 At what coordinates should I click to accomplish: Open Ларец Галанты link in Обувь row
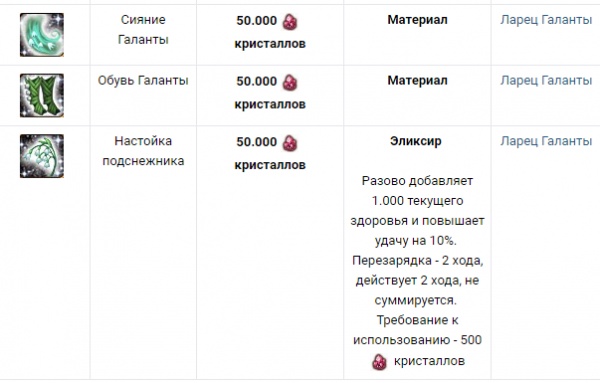546,80
